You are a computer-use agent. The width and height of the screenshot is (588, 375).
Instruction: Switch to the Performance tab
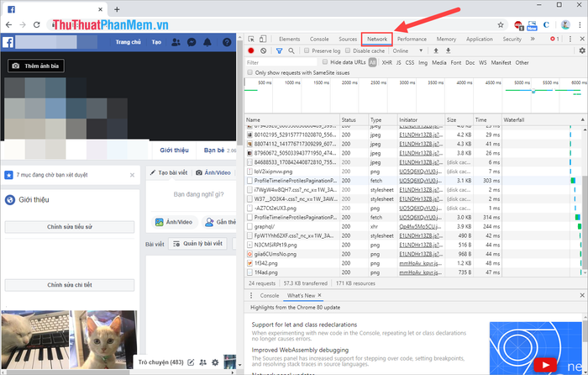[412, 39]
